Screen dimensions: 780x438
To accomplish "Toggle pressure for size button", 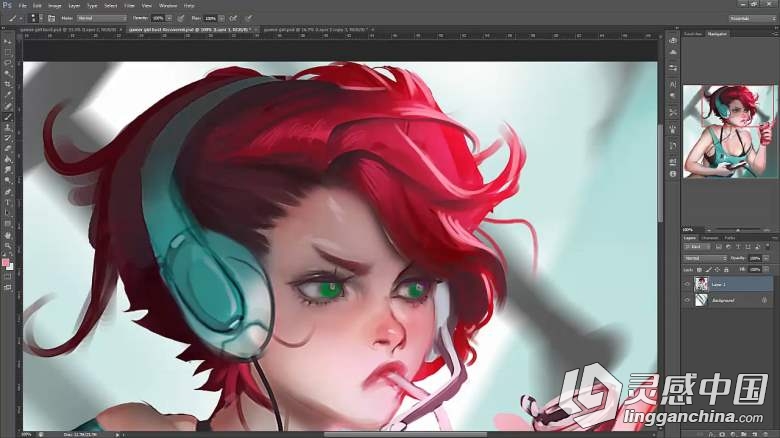I will (x=248, y=18).
